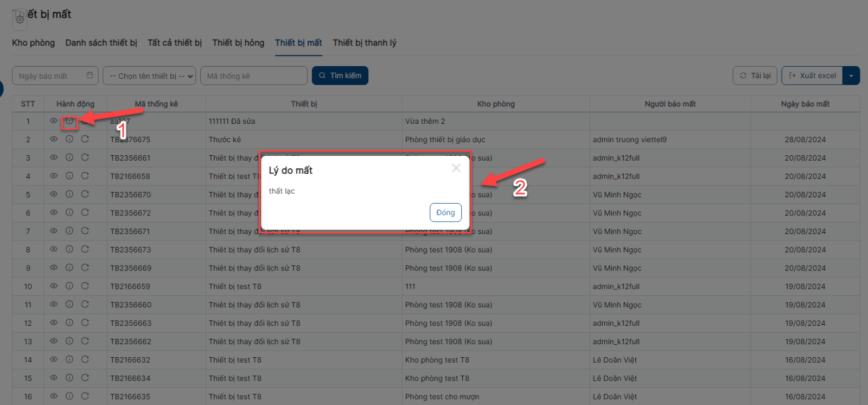Screen dimensions: 868x405
Task: Expand the arrow next to Xuất excel
Action: click(x=851, y=75)
